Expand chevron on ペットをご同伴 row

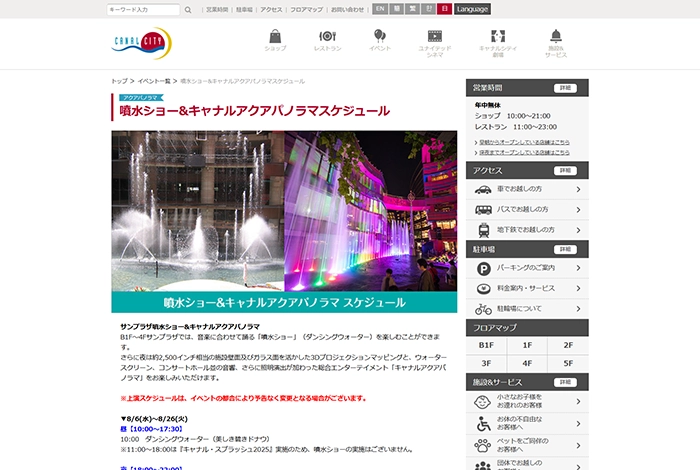[x=579, y=446]
